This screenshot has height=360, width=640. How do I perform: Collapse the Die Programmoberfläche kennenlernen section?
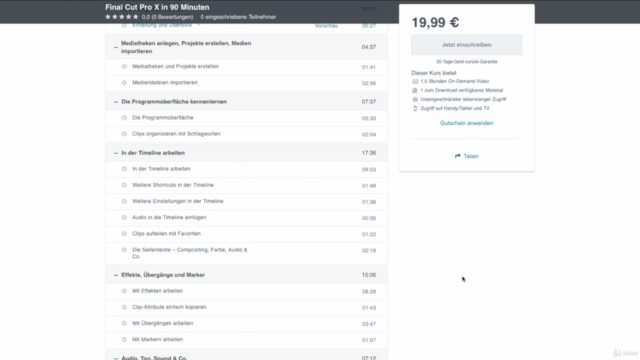pos(116,102)
